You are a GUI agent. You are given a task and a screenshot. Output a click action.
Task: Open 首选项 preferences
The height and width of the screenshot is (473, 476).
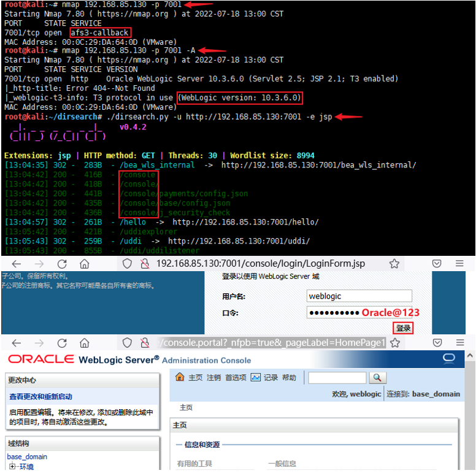(236, 378)
